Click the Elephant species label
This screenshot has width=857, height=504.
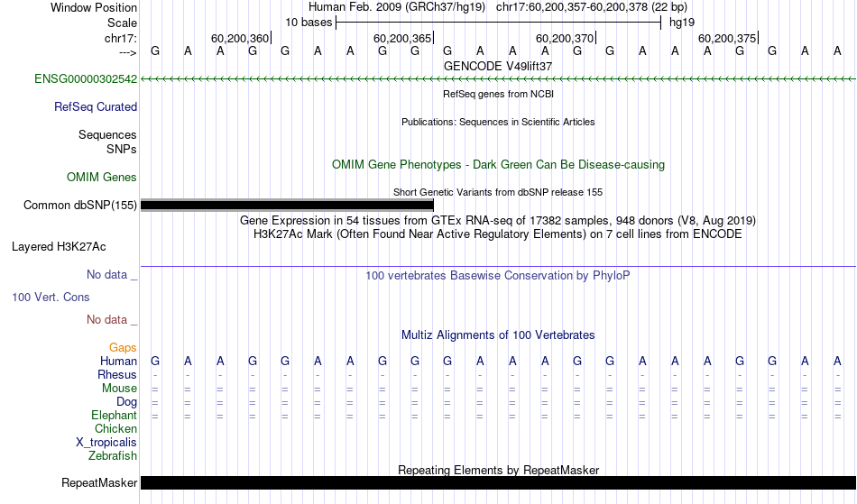pos(115,416)
